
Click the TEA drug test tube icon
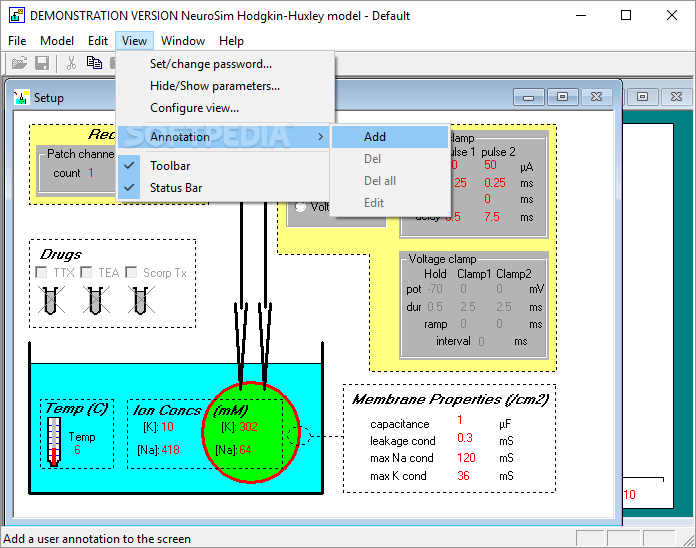pos(96,300)
